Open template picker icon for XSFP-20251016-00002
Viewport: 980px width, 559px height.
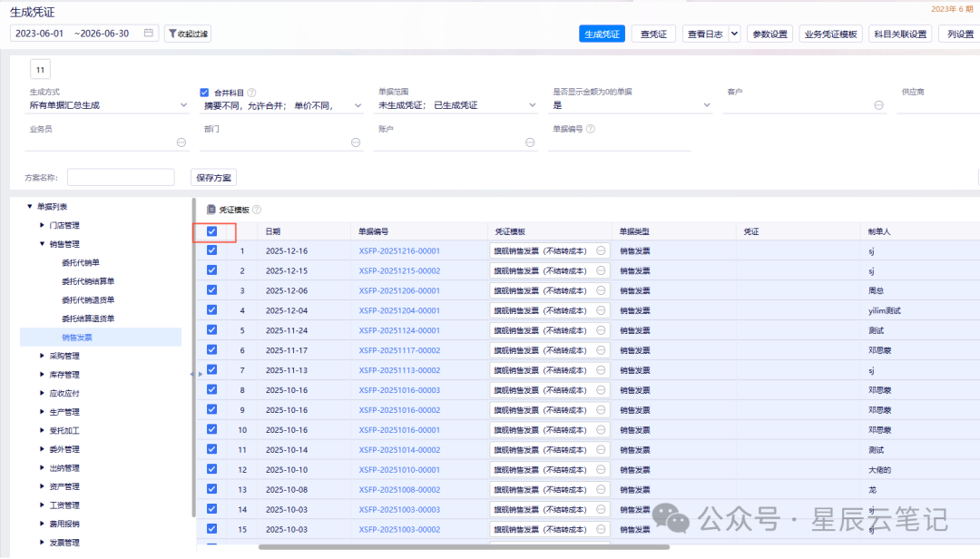pyautogui.click(x=601, y=410)
